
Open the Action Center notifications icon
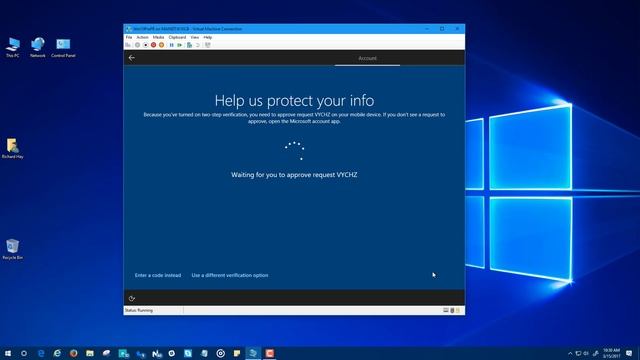pyautogui.click(x=629, y=353)
